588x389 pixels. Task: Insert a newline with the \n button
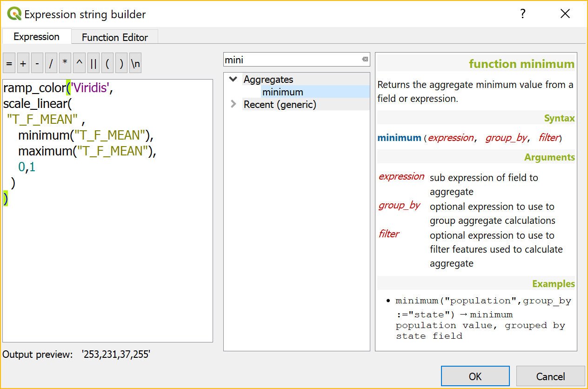[135, 64]
